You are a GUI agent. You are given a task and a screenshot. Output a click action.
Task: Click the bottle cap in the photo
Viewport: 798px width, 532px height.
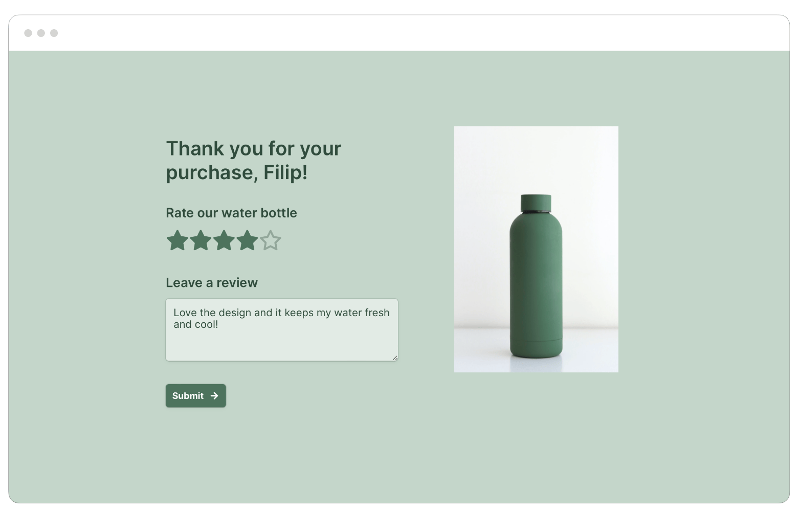point(536,203)
